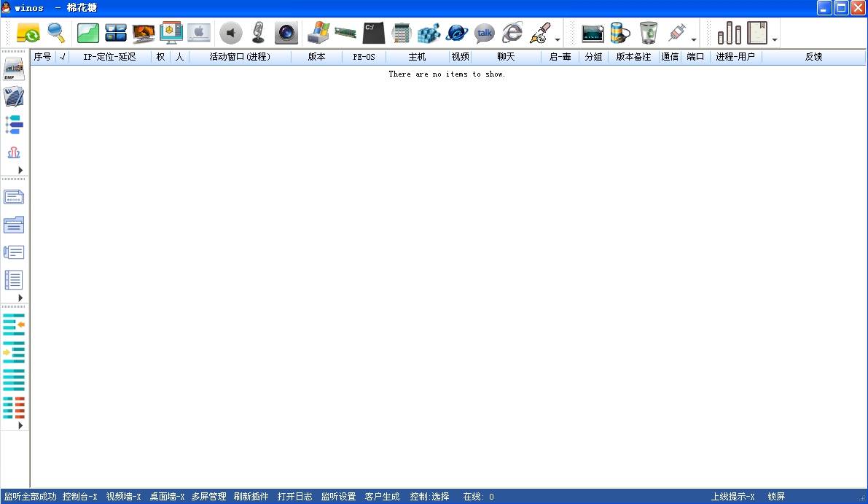Screen dimensions: 868x504
Task: Click the 活动窗口(进程) column header
Action: pos(240,56)
